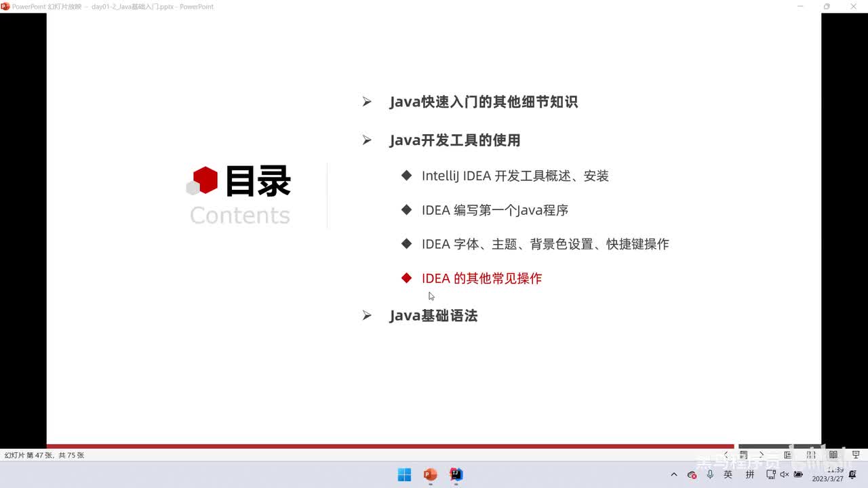Show hidden icons in the system tray
The image size is (868, 488).
(x=673, y=474)
